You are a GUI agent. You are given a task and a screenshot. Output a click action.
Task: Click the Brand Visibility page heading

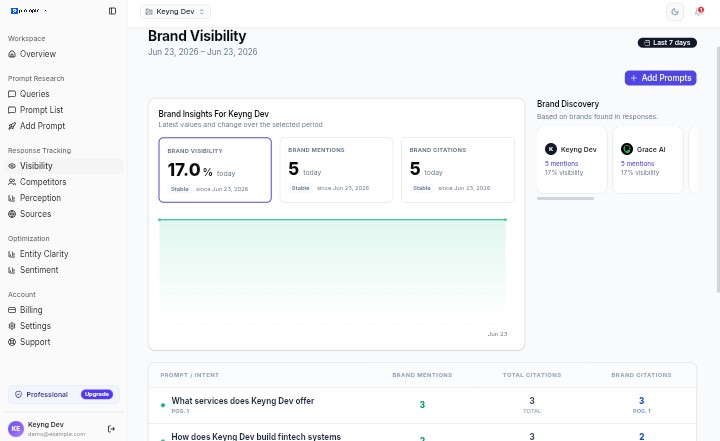(x=197, y=36)
